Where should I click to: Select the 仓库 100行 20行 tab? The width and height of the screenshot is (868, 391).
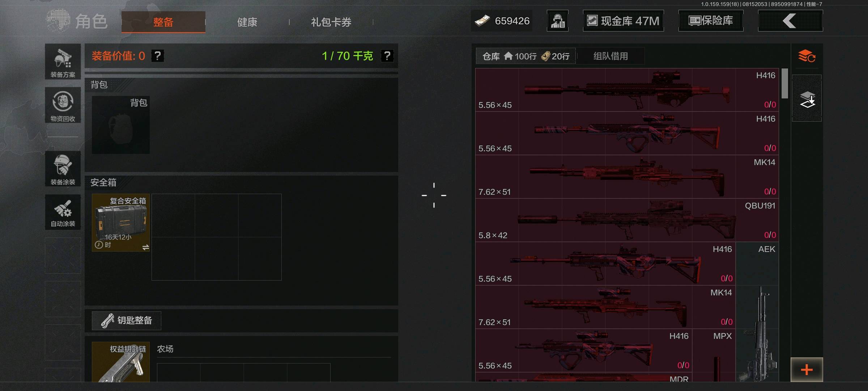[526, 56]
